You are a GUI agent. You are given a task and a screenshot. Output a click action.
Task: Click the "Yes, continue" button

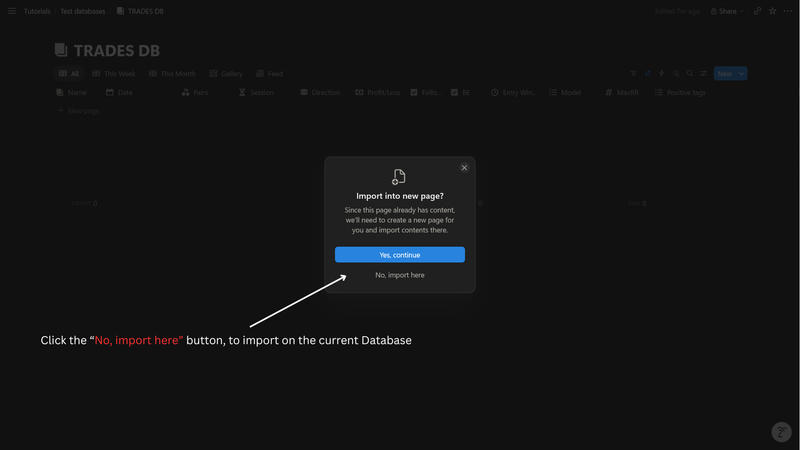coord(399,255)
